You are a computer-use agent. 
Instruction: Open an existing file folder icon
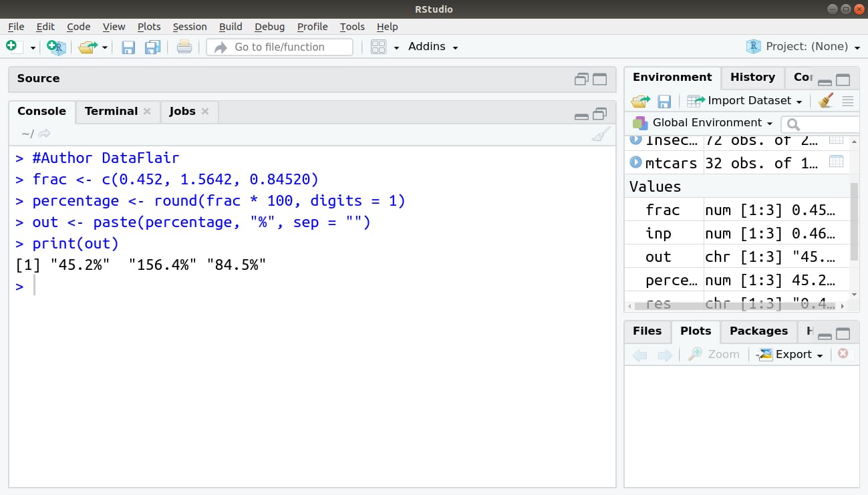click(x=88, y=47)
